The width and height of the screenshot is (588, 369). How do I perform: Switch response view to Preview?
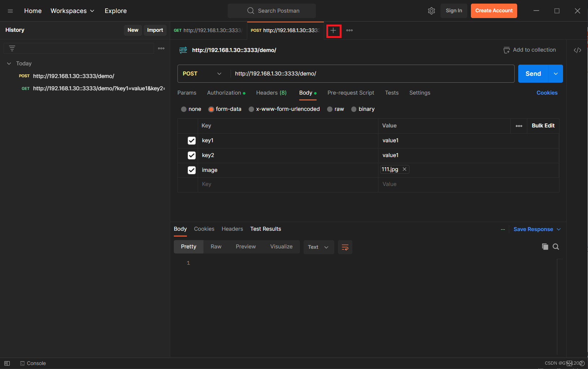click(246, 247)
